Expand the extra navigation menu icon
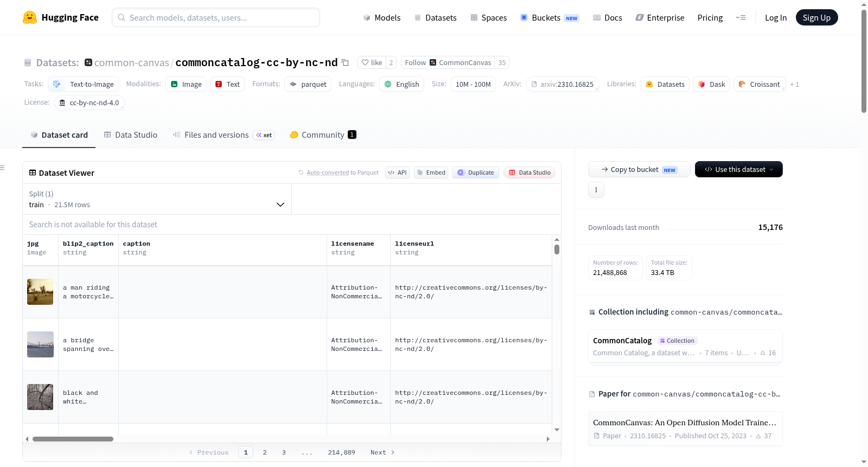Screen dimensions: 868x467 [741, 17]
